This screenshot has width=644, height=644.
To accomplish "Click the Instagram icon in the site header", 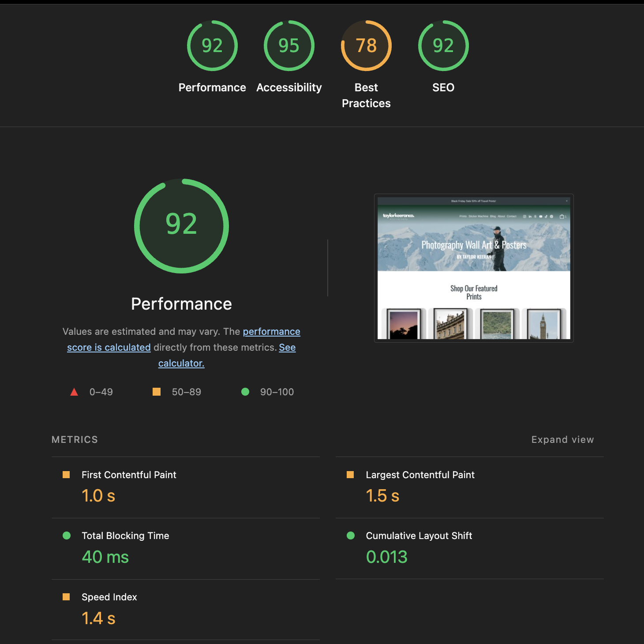I will [x=524, y=217].
